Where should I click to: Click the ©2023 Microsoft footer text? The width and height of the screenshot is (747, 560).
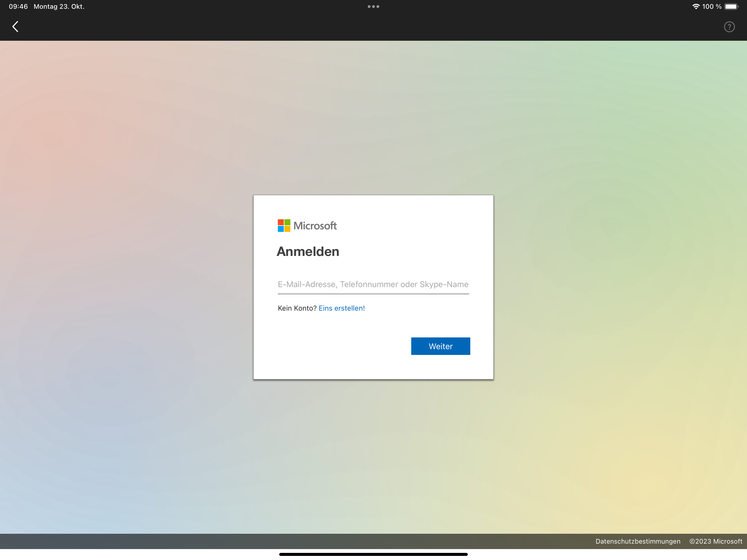716,541
